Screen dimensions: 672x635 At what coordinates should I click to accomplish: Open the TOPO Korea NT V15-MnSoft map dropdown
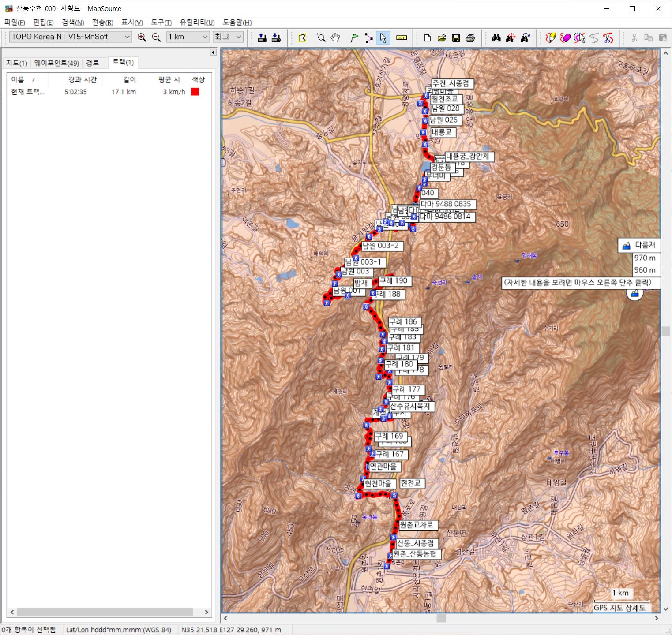71,37
